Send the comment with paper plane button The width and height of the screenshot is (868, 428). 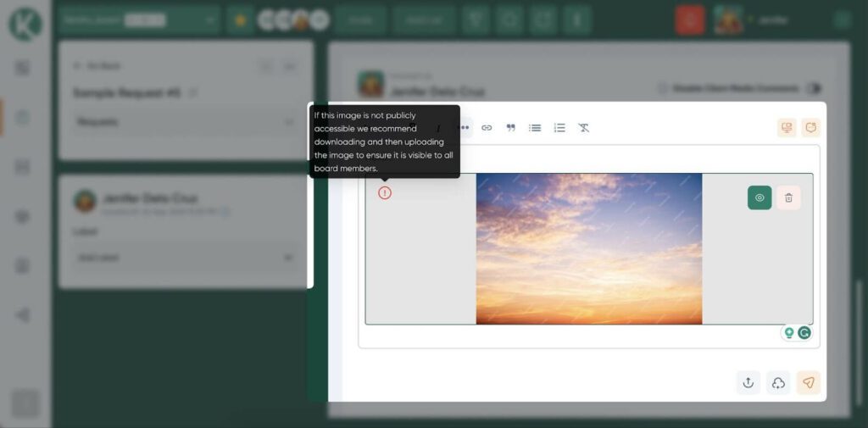tap(809, 383)
